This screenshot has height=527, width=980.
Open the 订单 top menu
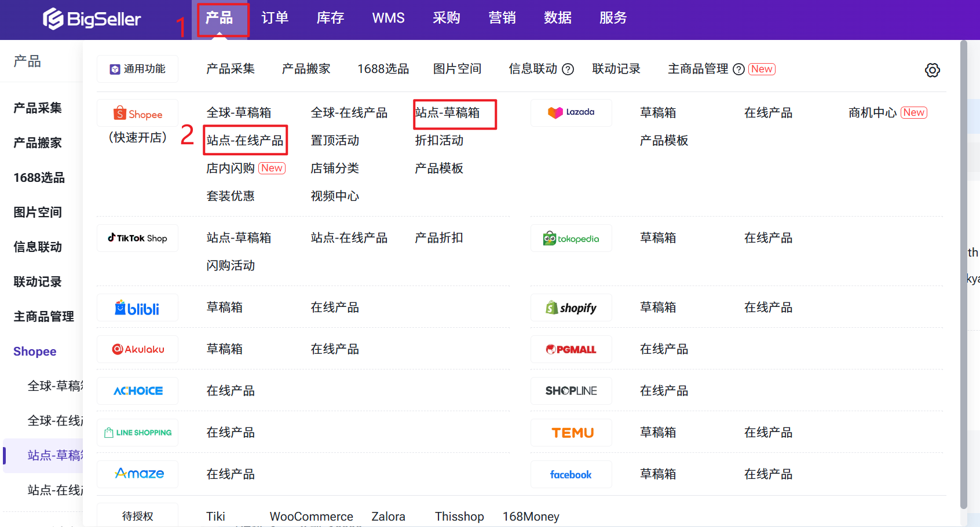[x=275, y=18]
